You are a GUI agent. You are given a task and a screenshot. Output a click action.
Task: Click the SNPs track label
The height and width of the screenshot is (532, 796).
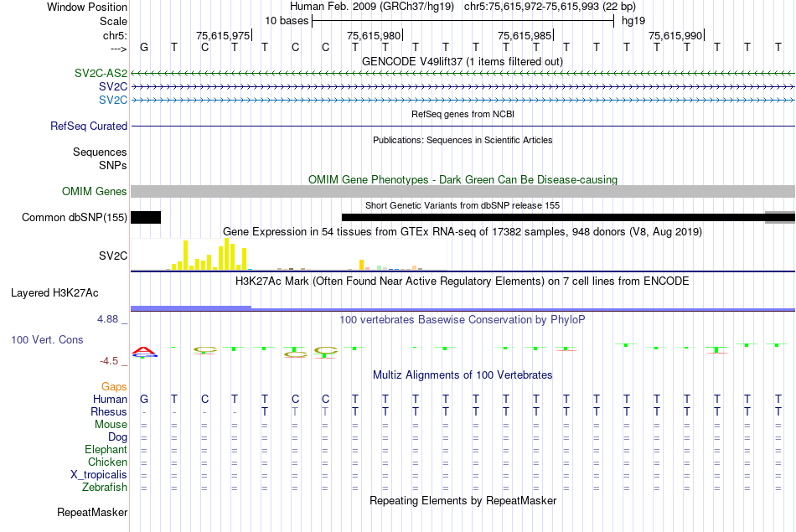pyautogui.click(x=113, y=166)
